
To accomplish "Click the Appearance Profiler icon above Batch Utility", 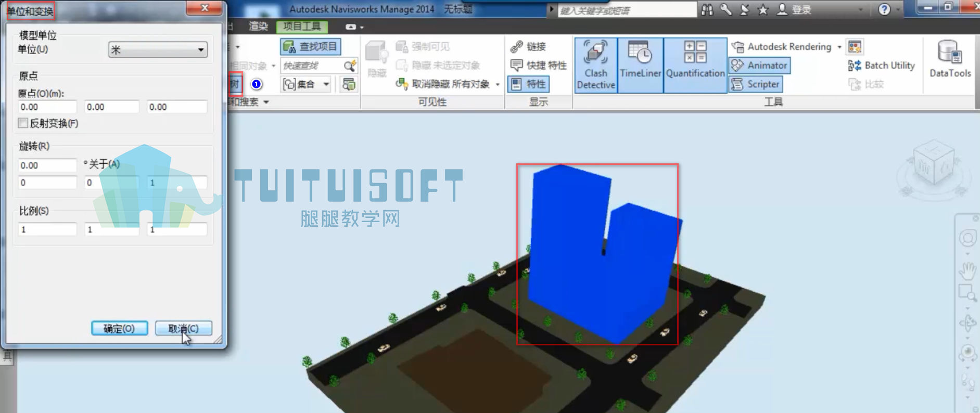I will tap(855, 47).
